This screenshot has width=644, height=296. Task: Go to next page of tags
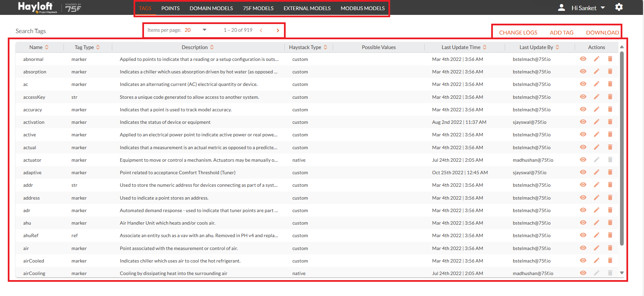point(278,30)
